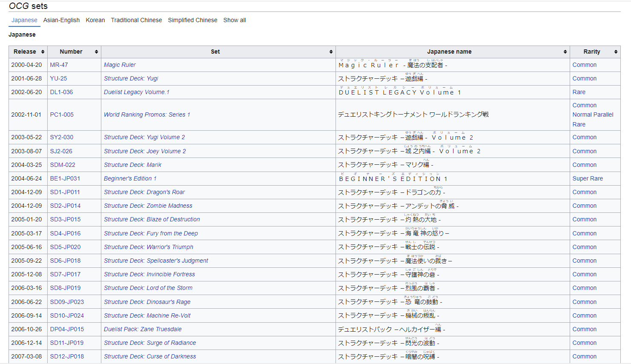631x364 pixels.
Task: Follow Structure Deck: Surge of Radiance
Action: (150, 343)
